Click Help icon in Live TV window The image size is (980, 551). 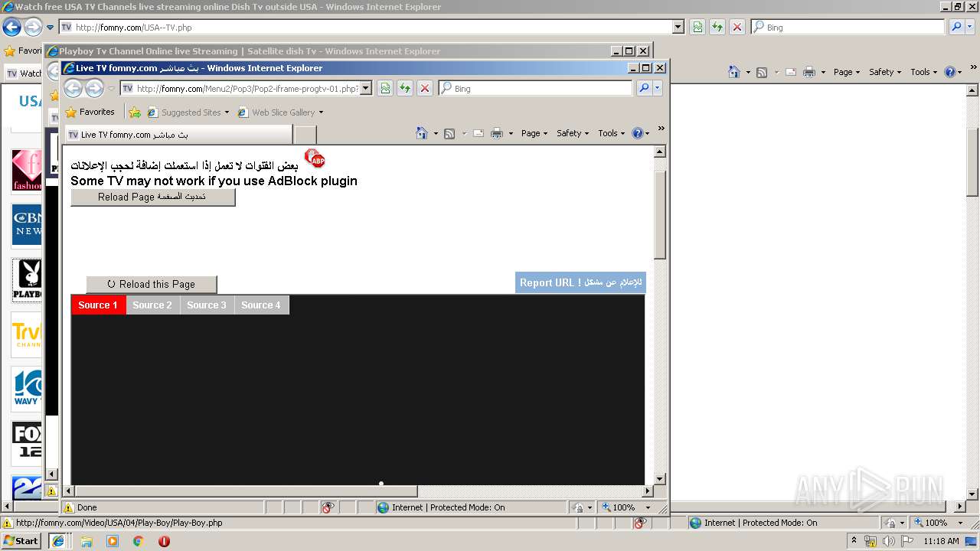638,133
